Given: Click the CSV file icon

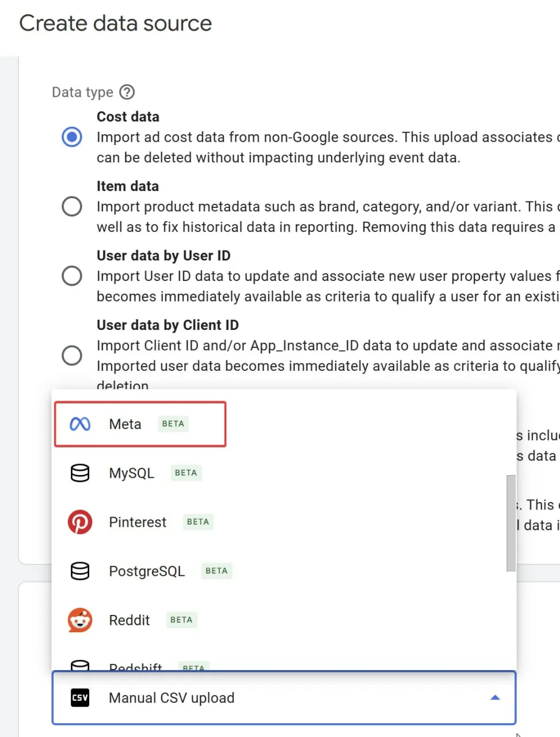Looking at the screenshot, I should pos(80,698).
